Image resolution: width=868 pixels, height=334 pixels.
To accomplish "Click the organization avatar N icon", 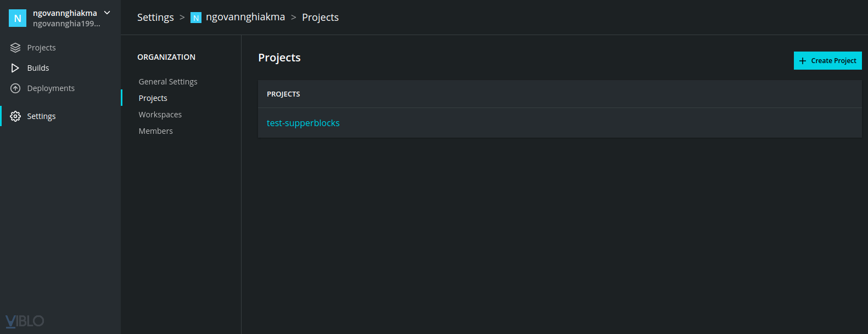I will [18, 18].
